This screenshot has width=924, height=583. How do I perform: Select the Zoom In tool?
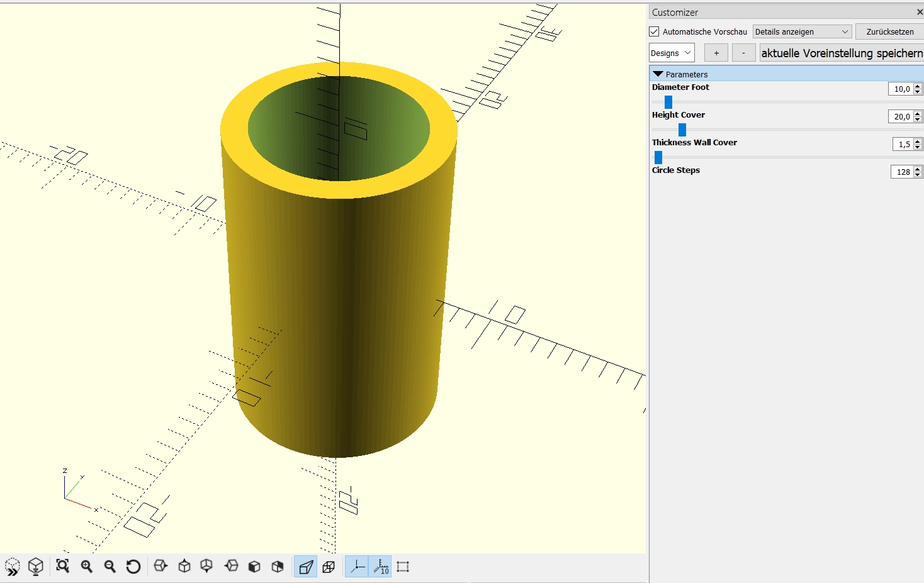coord(87,566)
